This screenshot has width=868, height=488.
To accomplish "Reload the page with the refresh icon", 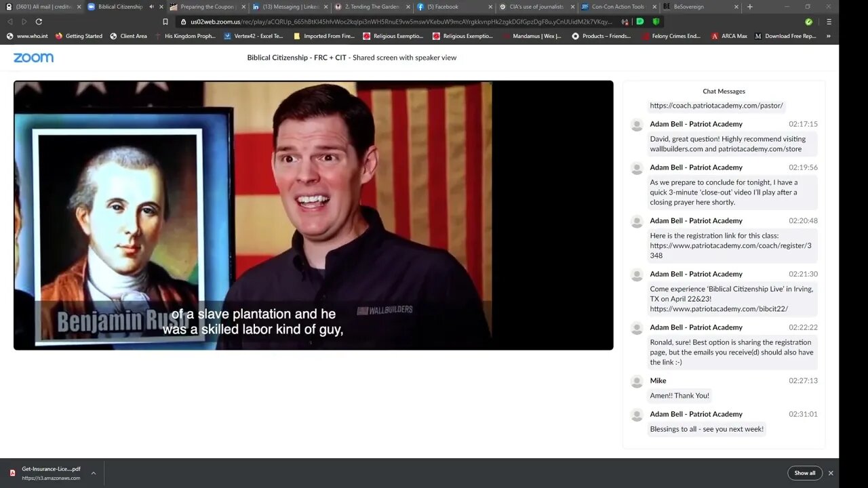I will point(39,22).
